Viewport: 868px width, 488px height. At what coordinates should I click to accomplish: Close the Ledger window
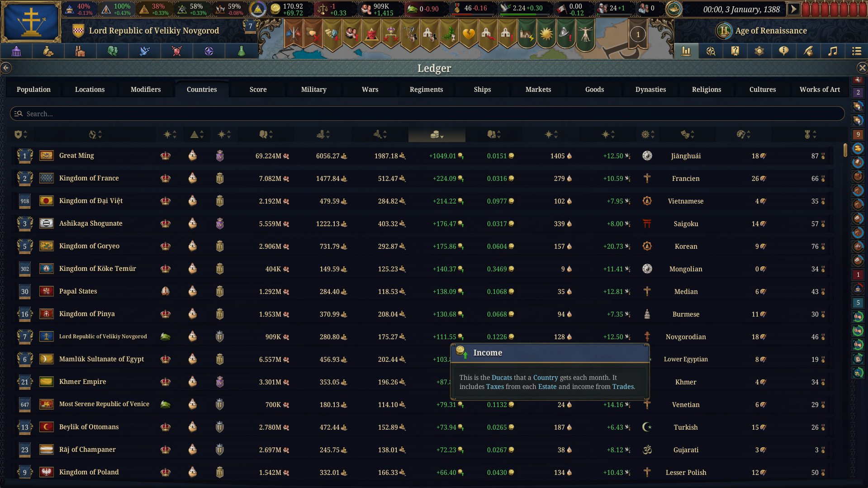click(x=862, y=68)
